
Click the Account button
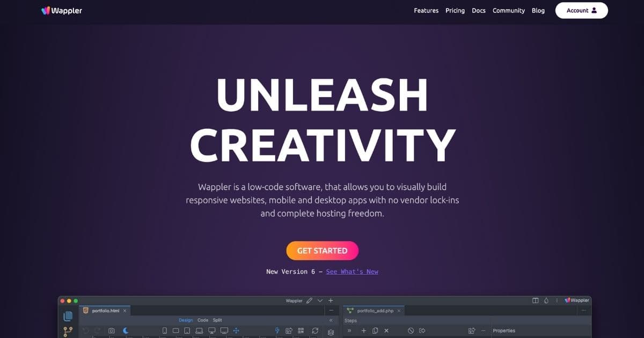tap(581, 10)
